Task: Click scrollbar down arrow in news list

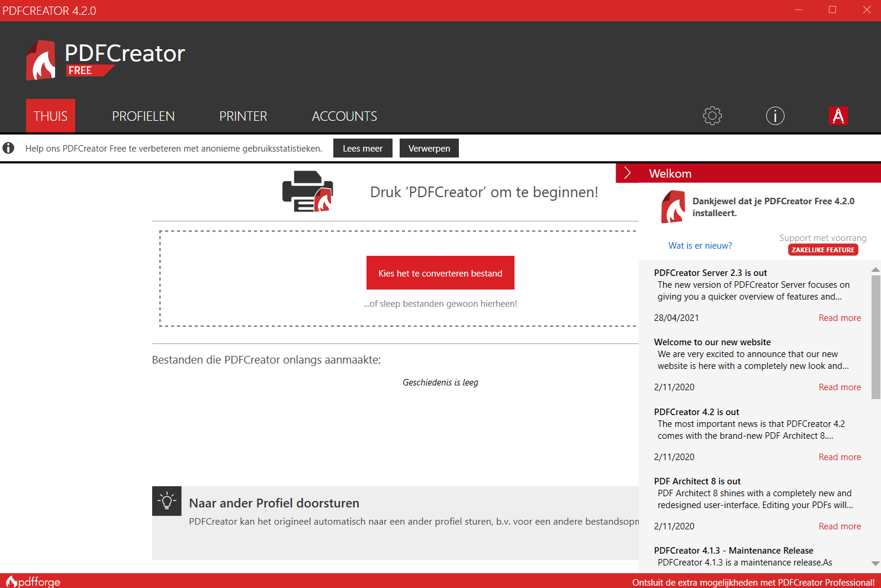Action: tap(876, 563)
